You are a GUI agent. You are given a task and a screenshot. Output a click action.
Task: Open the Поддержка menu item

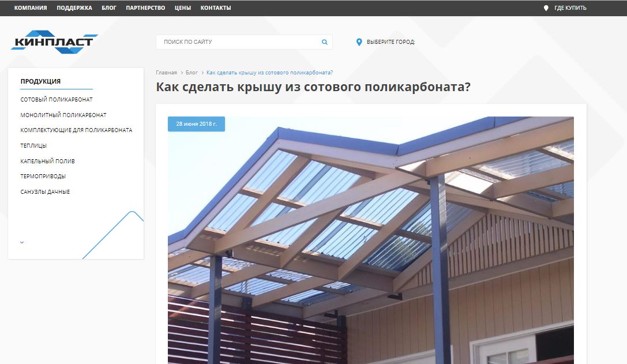(74, 8)
